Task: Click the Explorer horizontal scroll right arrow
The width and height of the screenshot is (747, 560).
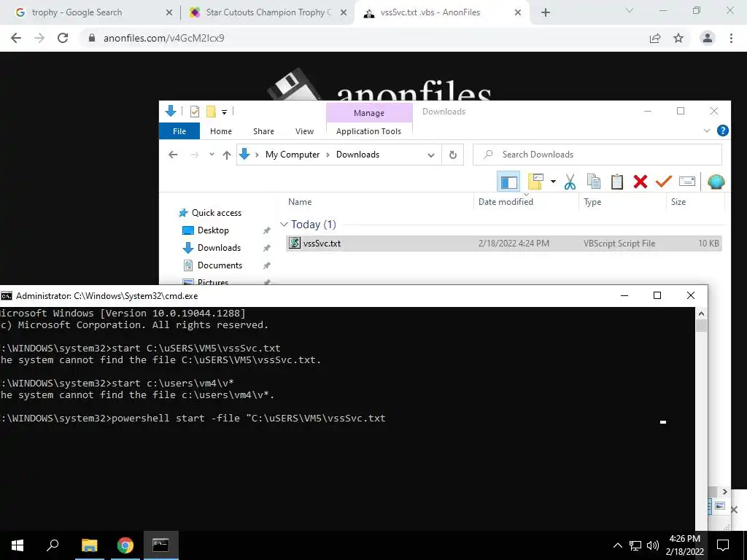Action: coord(724,491)
